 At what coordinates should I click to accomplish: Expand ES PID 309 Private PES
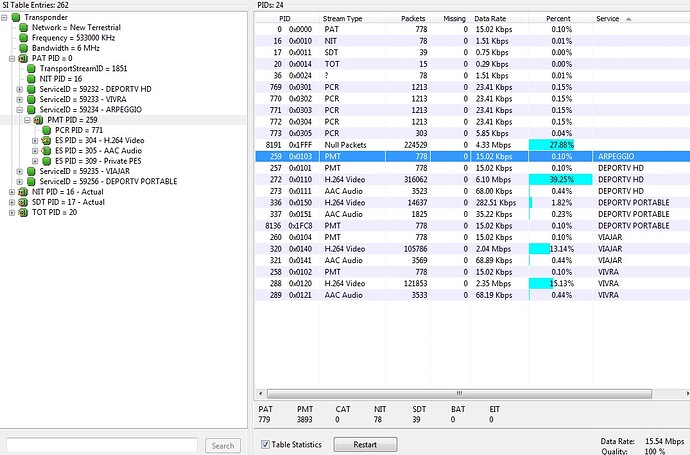(35, 161)
